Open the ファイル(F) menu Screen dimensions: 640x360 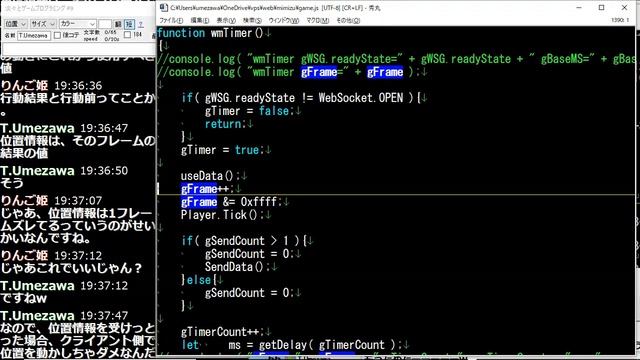[171, 20]
